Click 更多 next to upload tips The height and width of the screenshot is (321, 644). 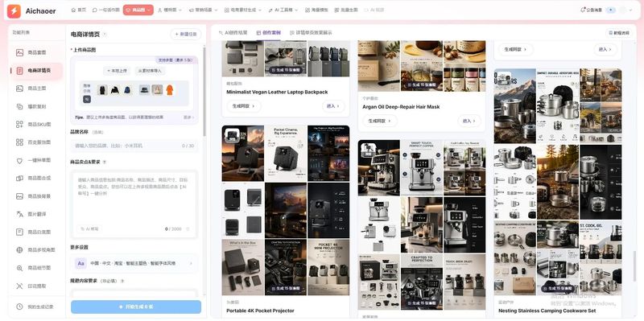click(188, 117)
